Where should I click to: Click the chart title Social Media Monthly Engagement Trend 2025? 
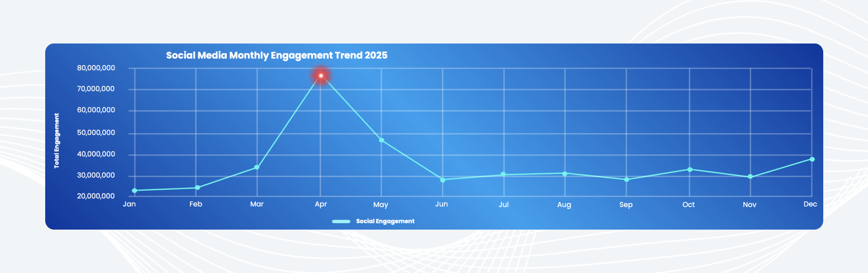tap(277, 55)
